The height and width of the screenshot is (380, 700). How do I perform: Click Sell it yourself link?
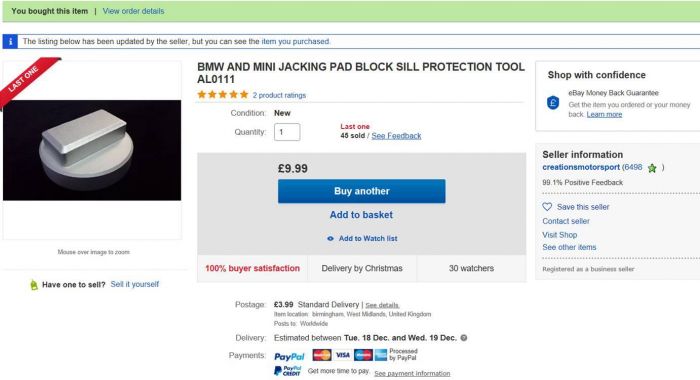click(x=135, y=284)
